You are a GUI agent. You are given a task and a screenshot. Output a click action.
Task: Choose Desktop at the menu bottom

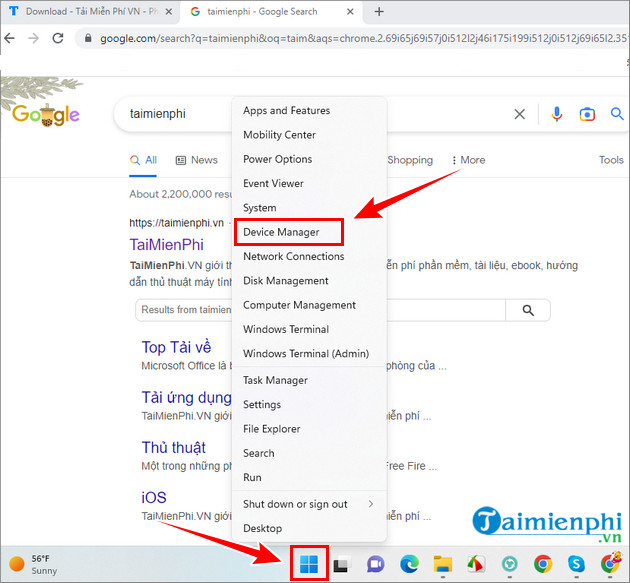pos(309,529)
